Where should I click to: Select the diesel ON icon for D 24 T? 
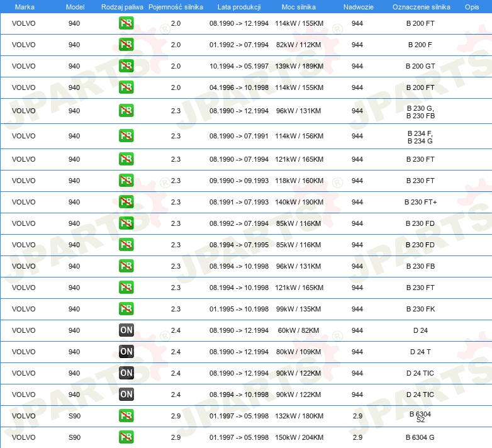(x=126, y=352)
